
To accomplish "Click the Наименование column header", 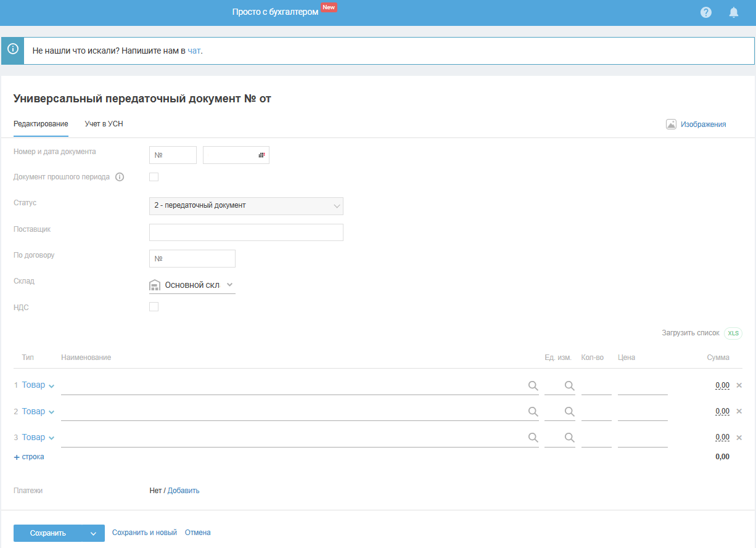I will click(x=86, y=358).
